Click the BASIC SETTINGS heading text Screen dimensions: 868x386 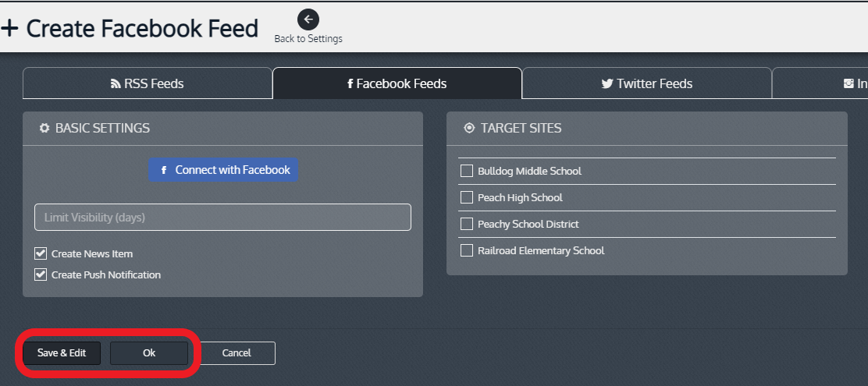click(102, 129)
